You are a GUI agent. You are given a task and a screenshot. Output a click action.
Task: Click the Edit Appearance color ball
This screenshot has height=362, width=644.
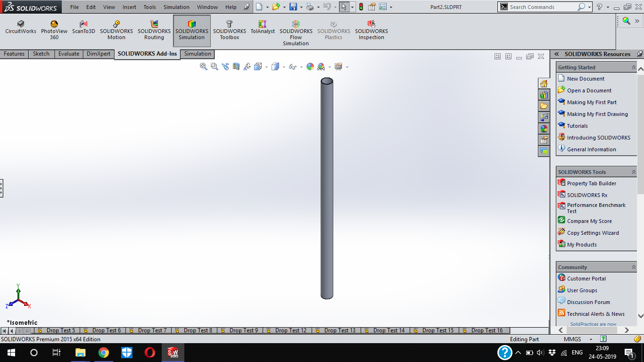click(310, 66)
